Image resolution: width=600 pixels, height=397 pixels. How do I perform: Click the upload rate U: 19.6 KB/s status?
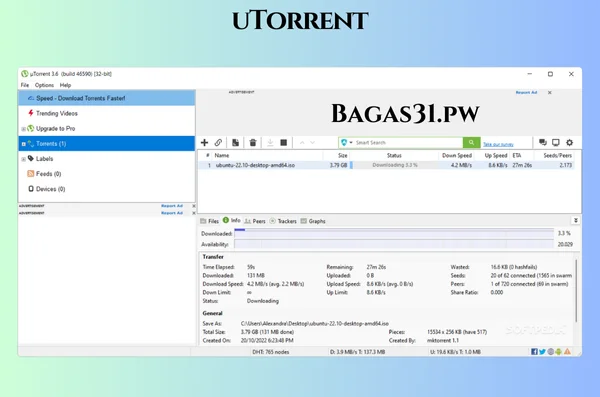coord(455,352)
